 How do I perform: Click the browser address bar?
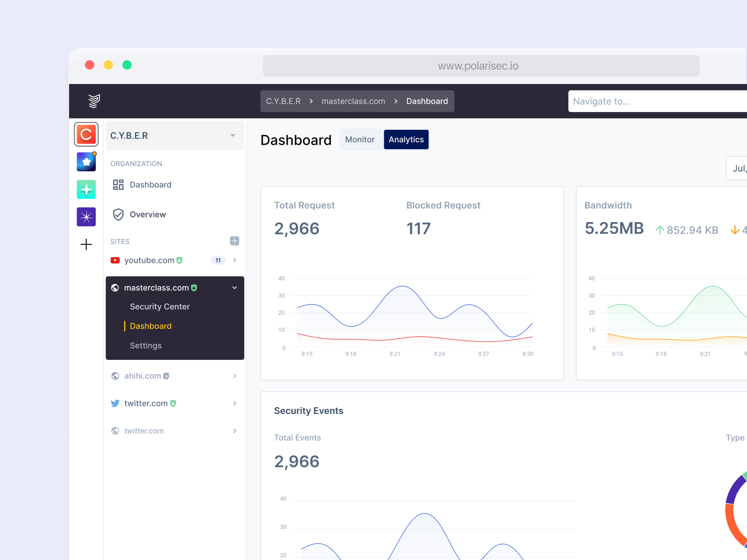pos(481,66)
